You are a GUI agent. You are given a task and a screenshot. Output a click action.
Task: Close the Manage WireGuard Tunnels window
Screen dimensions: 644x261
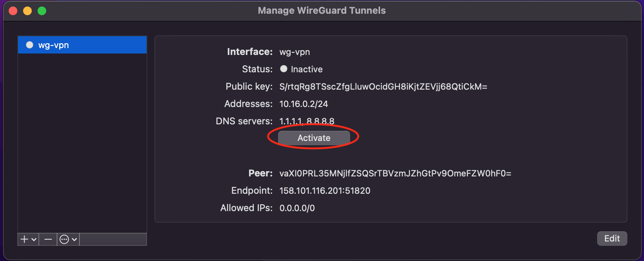point(13,11)
